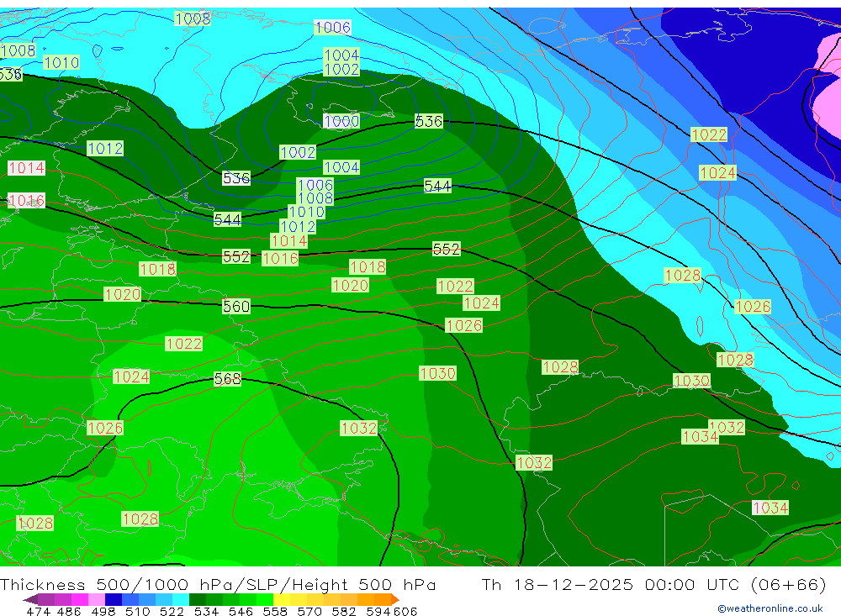Click the 1034 label touching the 1032 label
The image size is (841, 616).
pyautogui.click(x=700, y=436)
